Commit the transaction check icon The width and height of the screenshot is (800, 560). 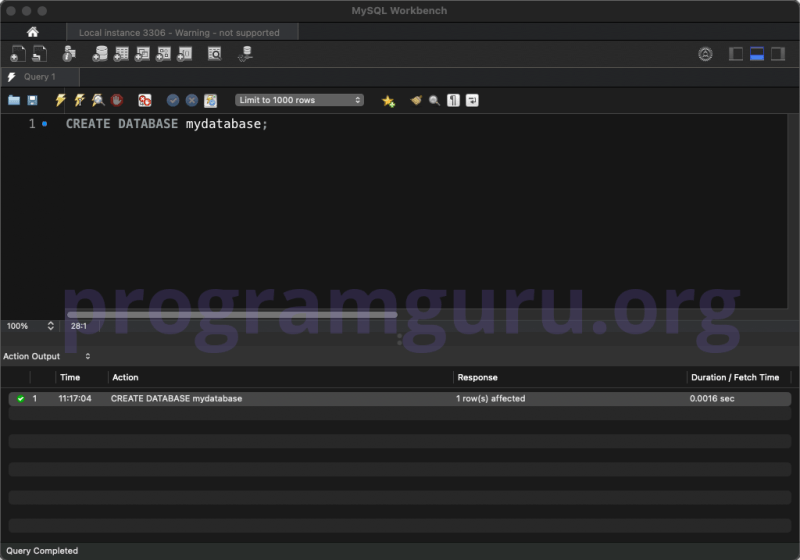point(173,100)
